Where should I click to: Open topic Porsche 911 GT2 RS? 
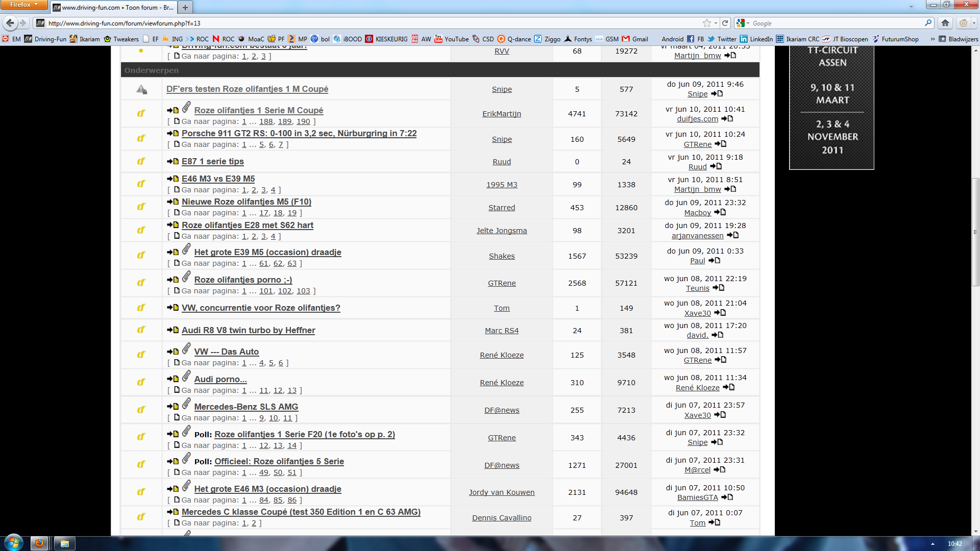[x=299, y=133]
